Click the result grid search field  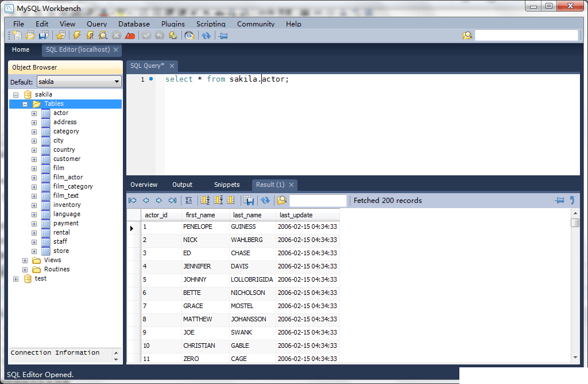[x=318, y=201]
